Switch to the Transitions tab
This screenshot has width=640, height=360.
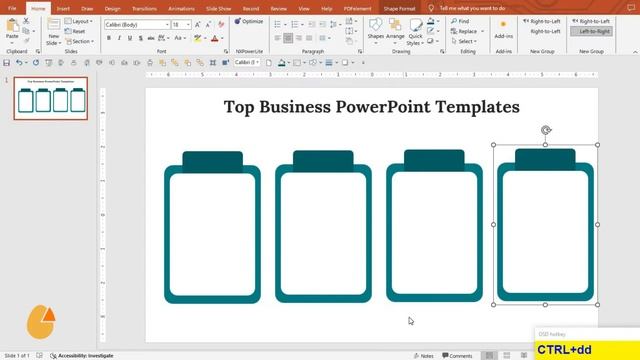click(x=144, y=8)
